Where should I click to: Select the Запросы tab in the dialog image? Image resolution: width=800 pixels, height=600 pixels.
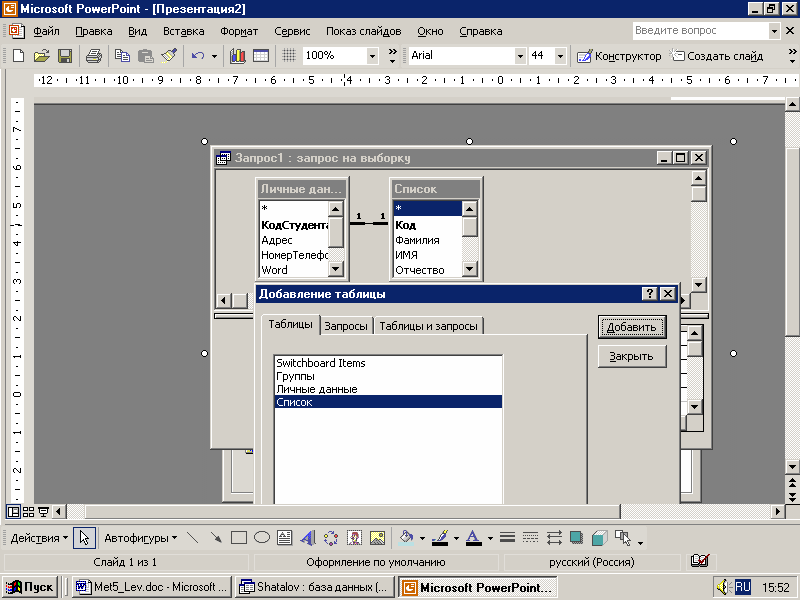tap(346, 326)
